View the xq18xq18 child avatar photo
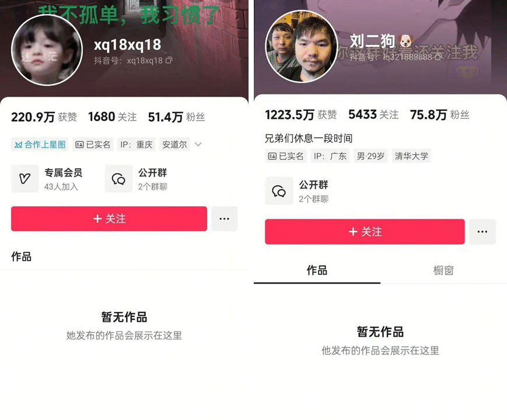This screenshot has width=507, height=420. coord(47,49)
